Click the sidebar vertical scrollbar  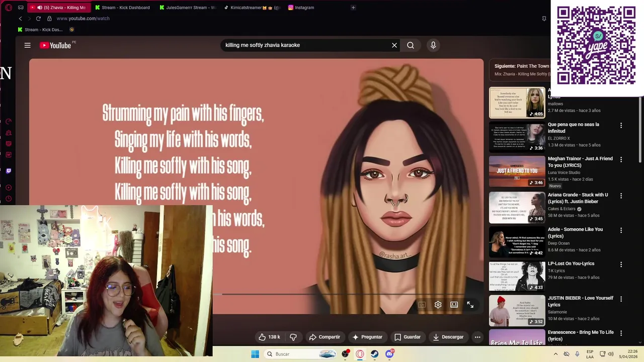[x=640, y=131]
